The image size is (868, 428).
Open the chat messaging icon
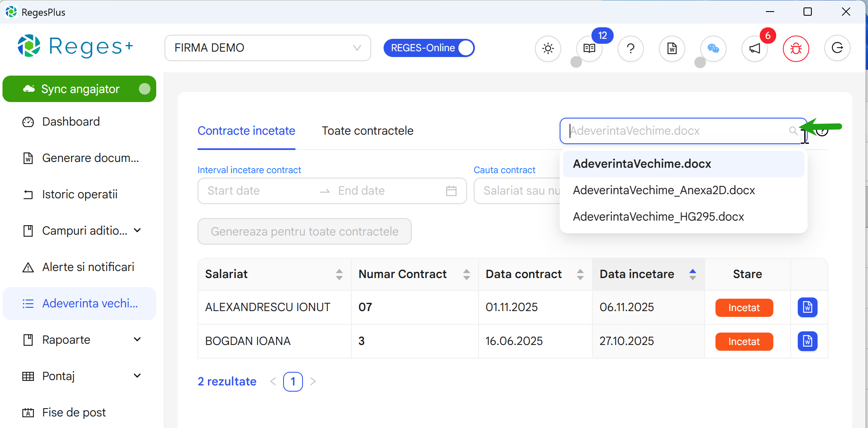point(713,48)
